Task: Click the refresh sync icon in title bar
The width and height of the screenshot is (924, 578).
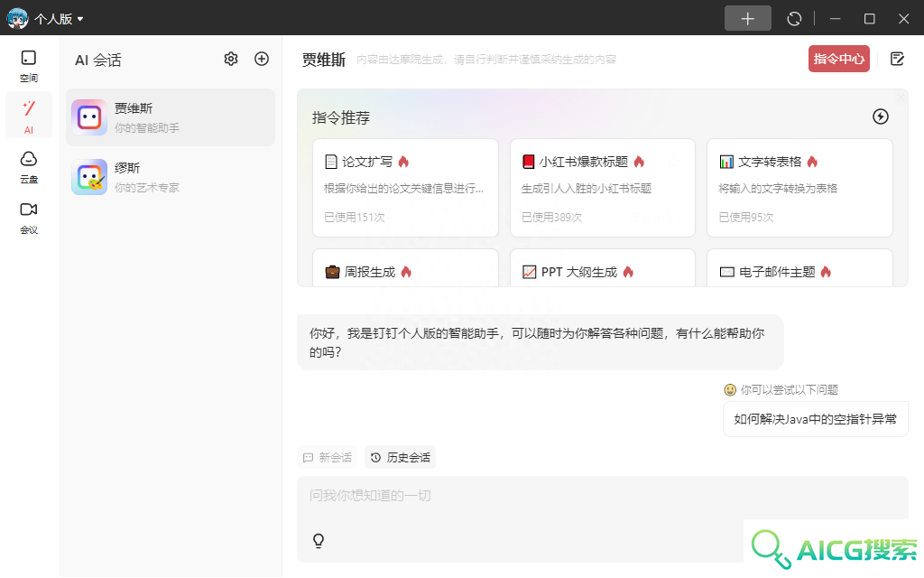Action: [794, 19]
